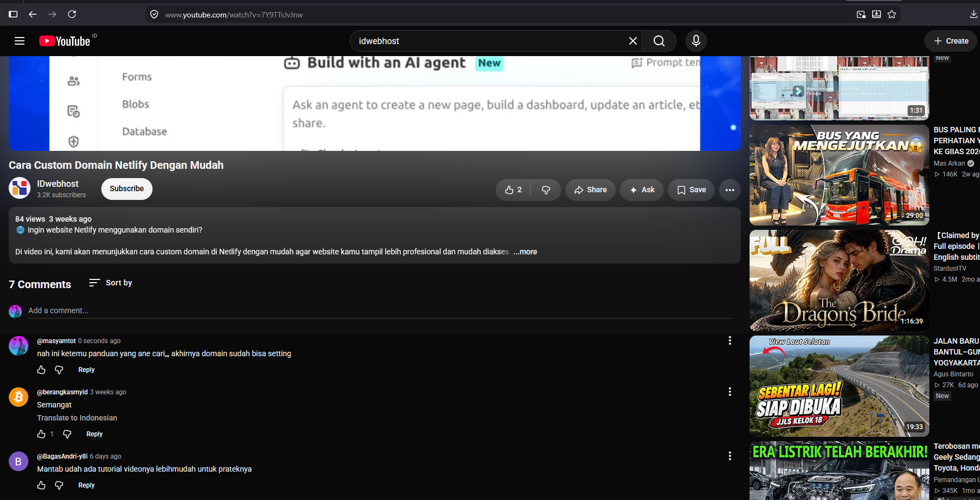Image resolution: width=980 pixels, height=500 pixels.
Task: Open the SEBENTAR LAGI SIAP DIBUKA thumbnail
Action: (839, 386)
